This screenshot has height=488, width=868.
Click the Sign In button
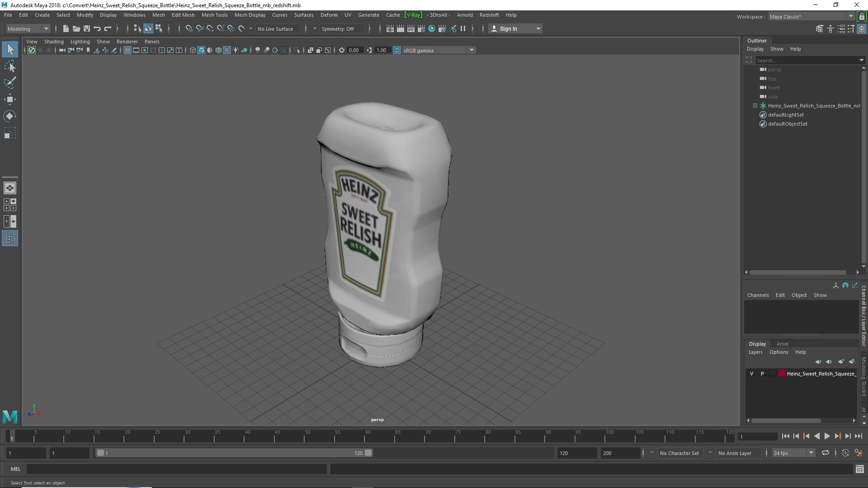(515, 28)
